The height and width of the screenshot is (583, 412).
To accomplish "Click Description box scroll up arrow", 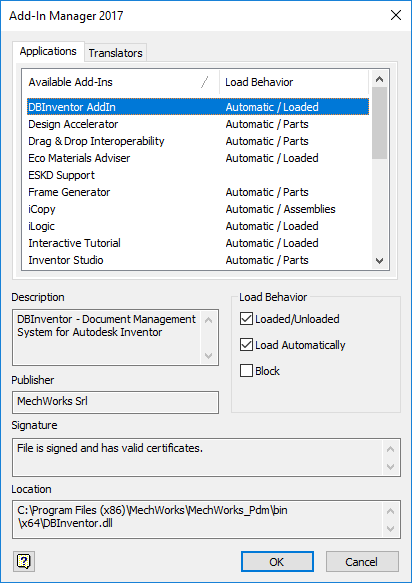I will pos(209,320).
